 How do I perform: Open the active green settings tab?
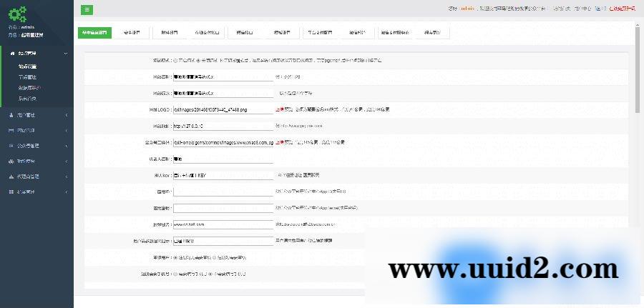click(x=94, y=32)
